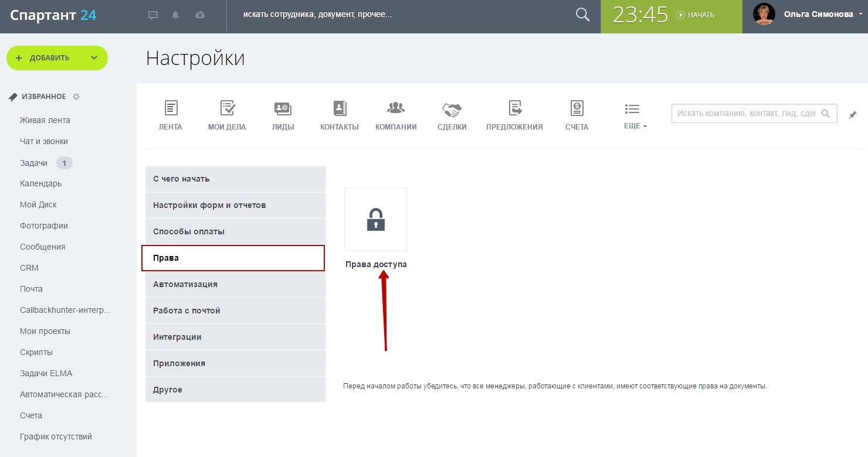Open Мои дела checklist icon

point(227,108)
